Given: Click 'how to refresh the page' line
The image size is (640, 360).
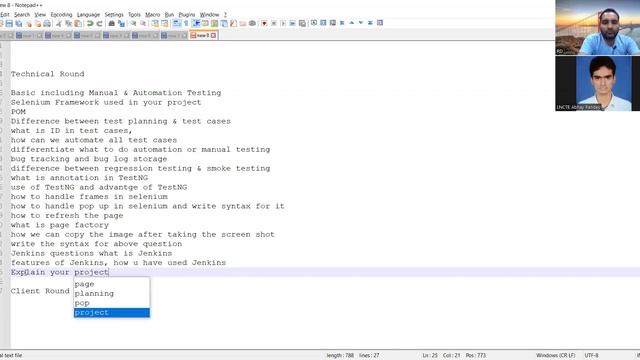Looking at the screenshot, I should 67,216.
